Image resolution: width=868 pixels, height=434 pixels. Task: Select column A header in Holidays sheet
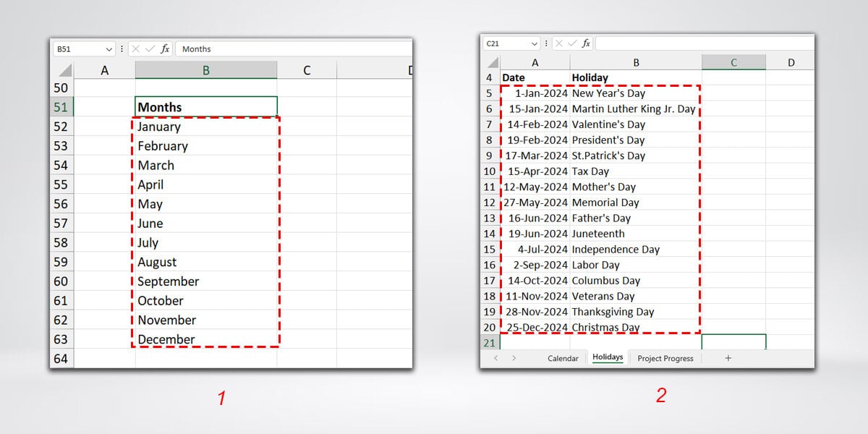[x=535, y=63]
